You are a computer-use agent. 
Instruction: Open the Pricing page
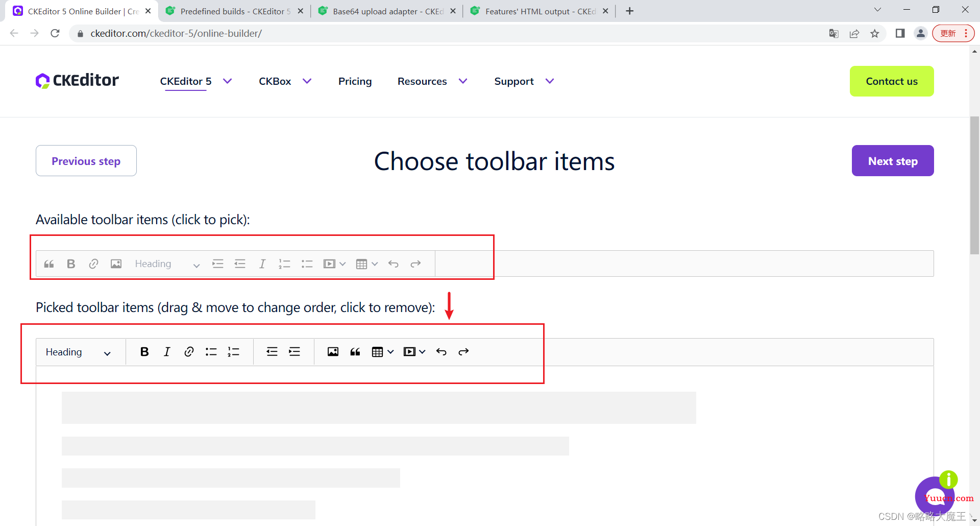[355, 81]
